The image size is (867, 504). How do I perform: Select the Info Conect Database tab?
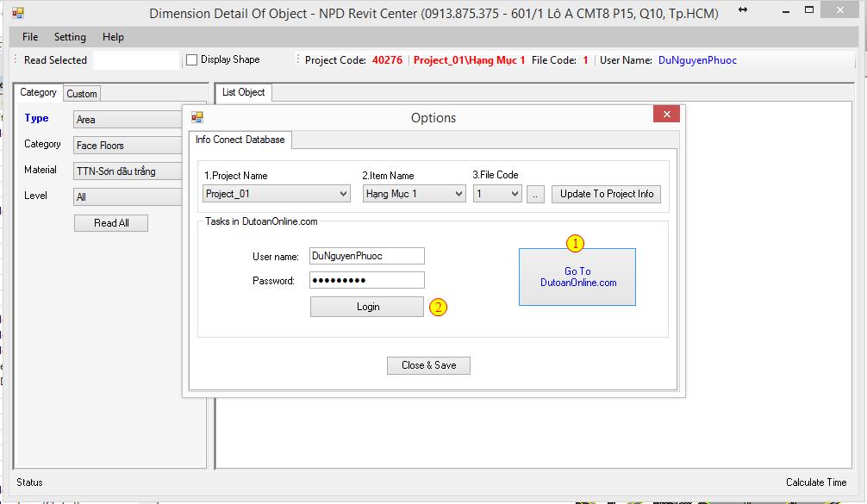[x=240, y=140]
